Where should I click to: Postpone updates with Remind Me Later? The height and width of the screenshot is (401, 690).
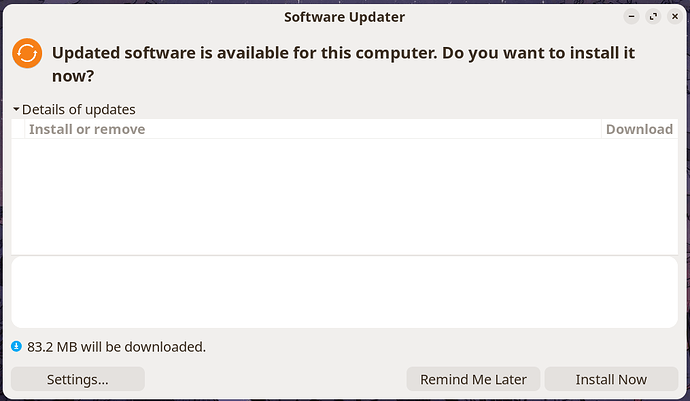(x=474, y=379)
